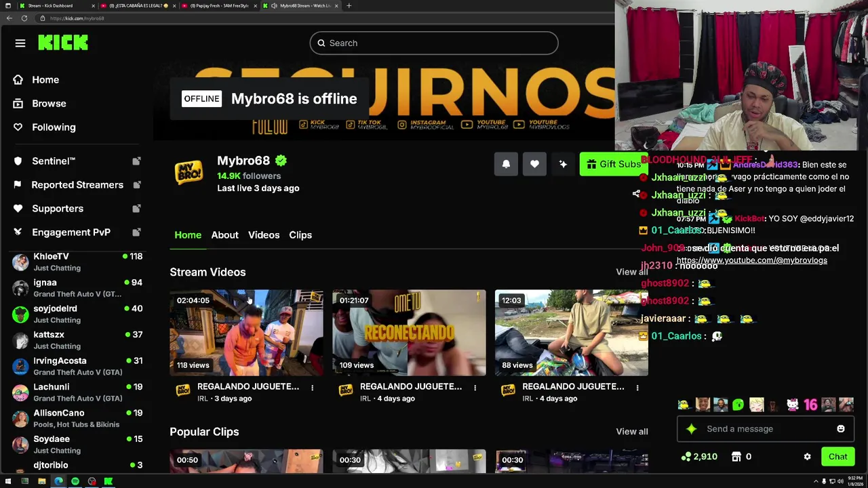The image size is (868, 488).
Task: Click external link icon next to Engagement PvP
Action: [x=136, y=232]
